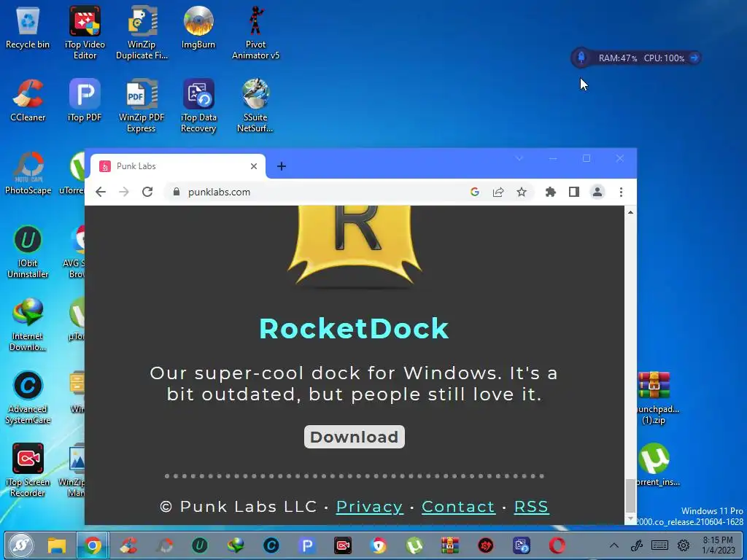Open the Recycle bin desktop icon
The width and height of the screenshot is (747, 560).
pyautogui.click(x=28, y=28)
